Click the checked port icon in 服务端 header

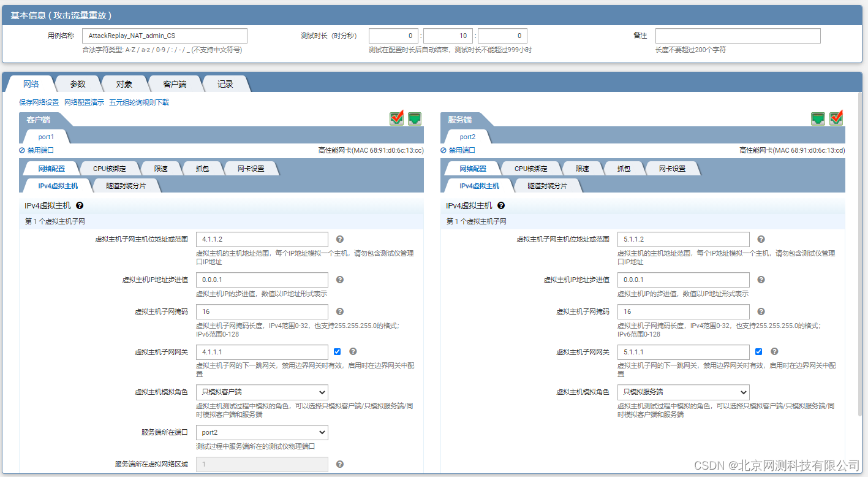tap(836, 118)
